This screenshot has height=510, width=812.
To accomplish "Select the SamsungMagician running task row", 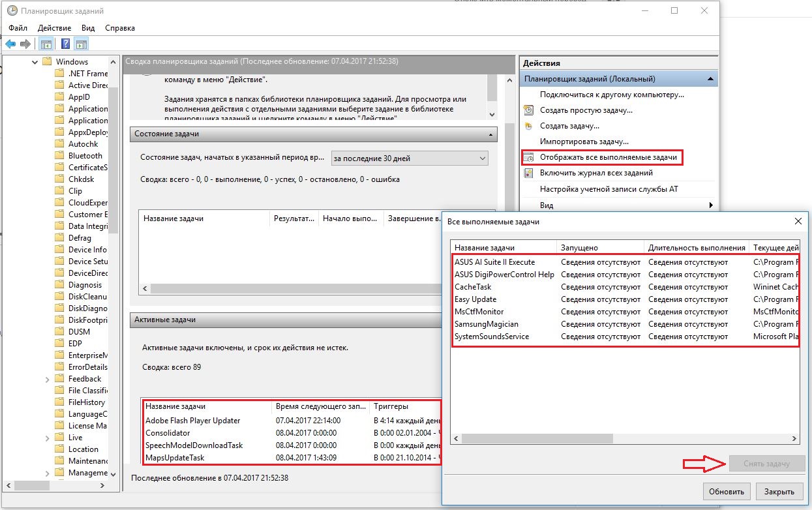I will (x=486, y=324).
